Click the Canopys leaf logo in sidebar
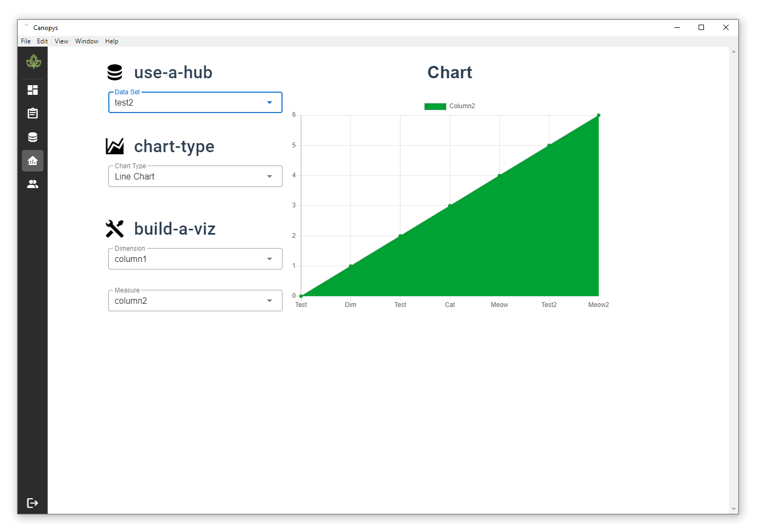764x532 pixels. point(33,62)
